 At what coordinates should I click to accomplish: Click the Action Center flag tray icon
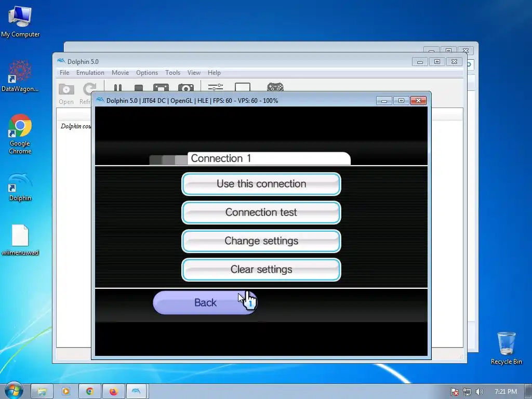coord(454,392)
